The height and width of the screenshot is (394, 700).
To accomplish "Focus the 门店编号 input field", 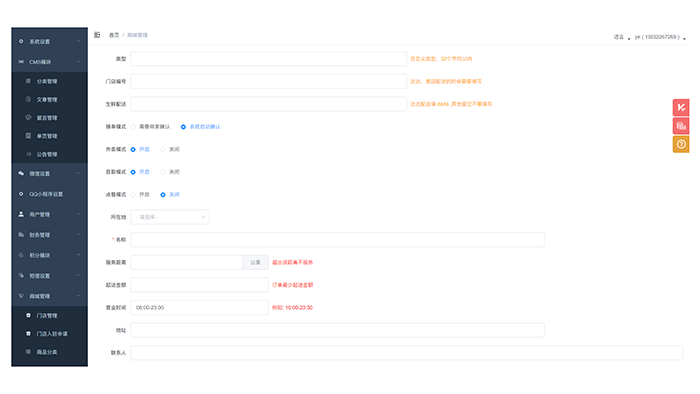I will [x=268, y=81].
